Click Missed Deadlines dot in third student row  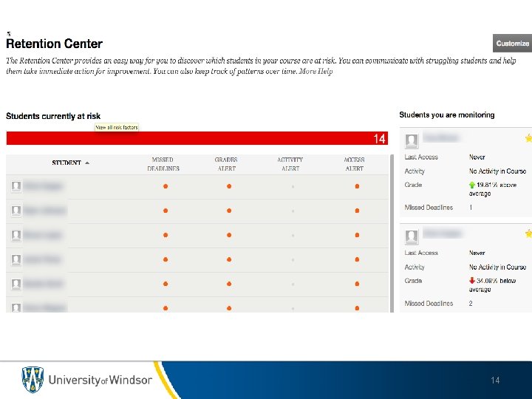point(166,235)
